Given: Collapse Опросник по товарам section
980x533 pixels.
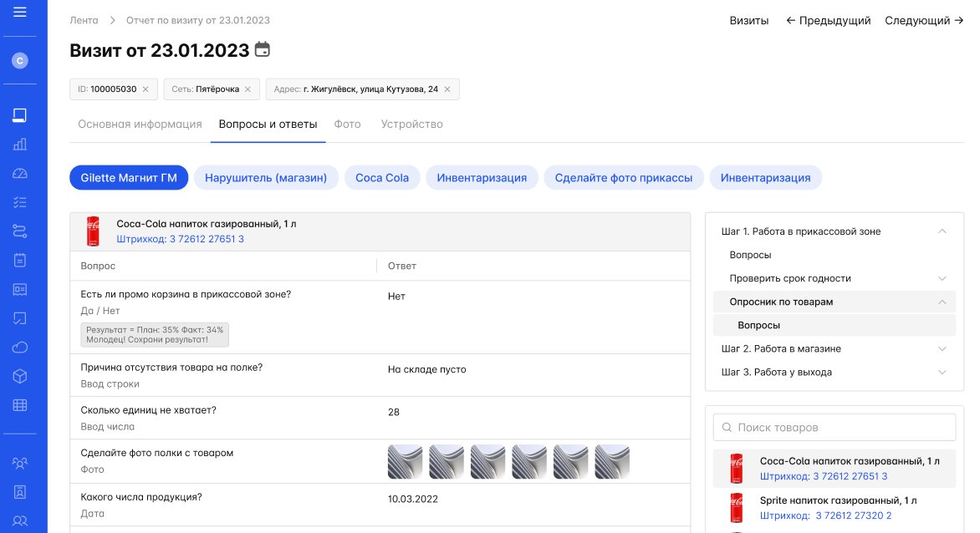Looking at the screenshot, I should coord(942,302).
